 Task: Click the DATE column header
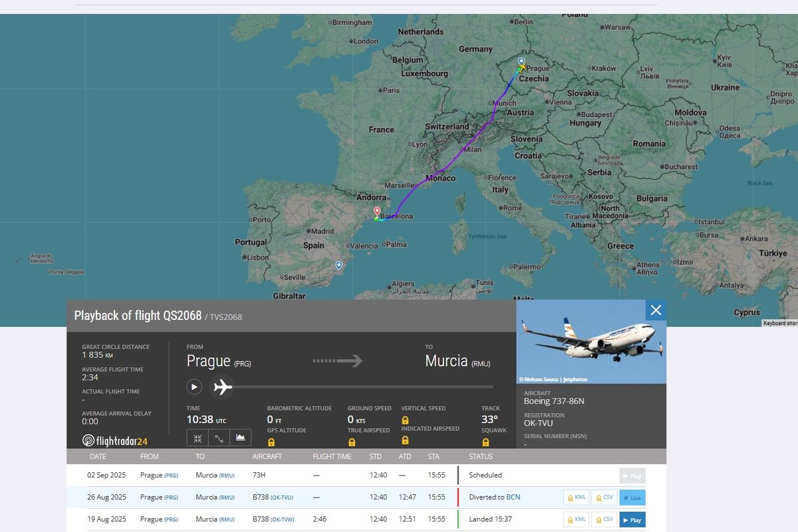(x=98, y=457)
